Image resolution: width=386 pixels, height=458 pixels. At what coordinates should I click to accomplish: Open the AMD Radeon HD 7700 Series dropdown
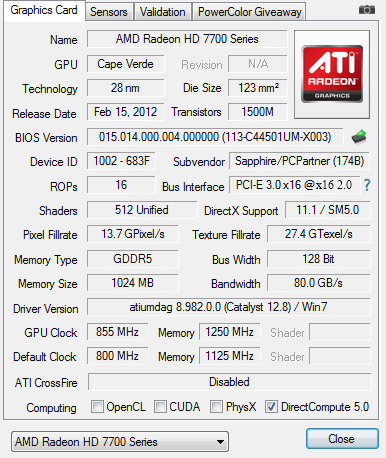(x=120, y=442)
